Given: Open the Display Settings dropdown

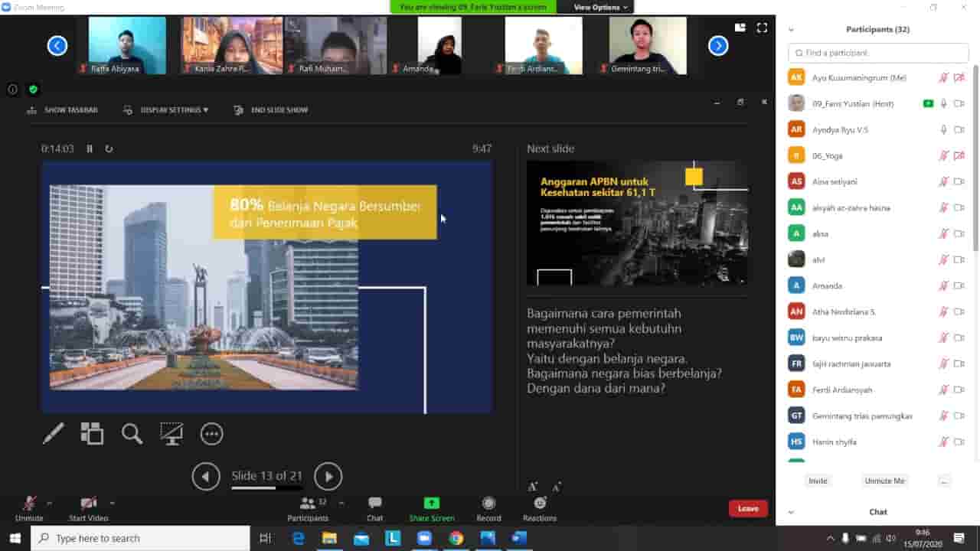Looking at the screenshot, I should (166, 110).
